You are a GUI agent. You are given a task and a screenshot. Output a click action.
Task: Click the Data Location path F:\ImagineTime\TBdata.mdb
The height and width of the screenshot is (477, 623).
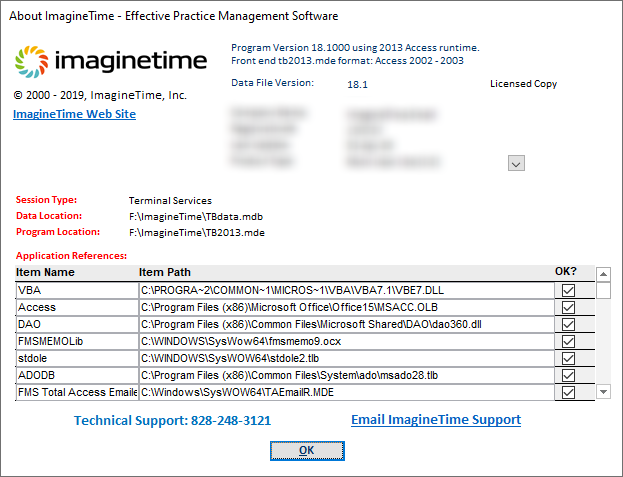tap(196, 216)
